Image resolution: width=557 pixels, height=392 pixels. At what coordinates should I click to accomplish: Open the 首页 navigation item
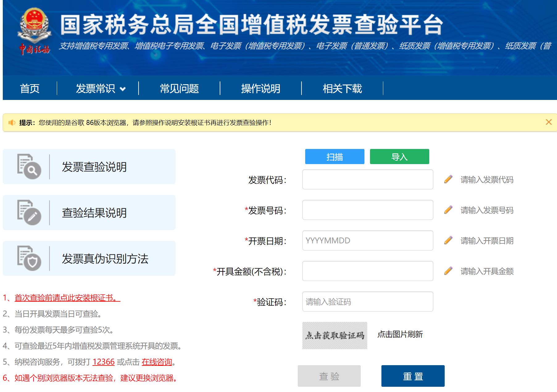(30, 89)
